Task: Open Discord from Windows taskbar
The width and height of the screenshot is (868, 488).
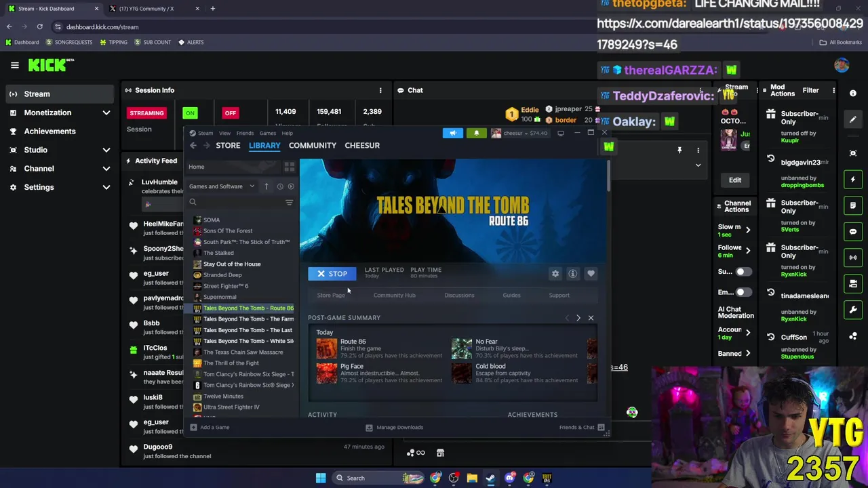Action: (x=510, y=478)
